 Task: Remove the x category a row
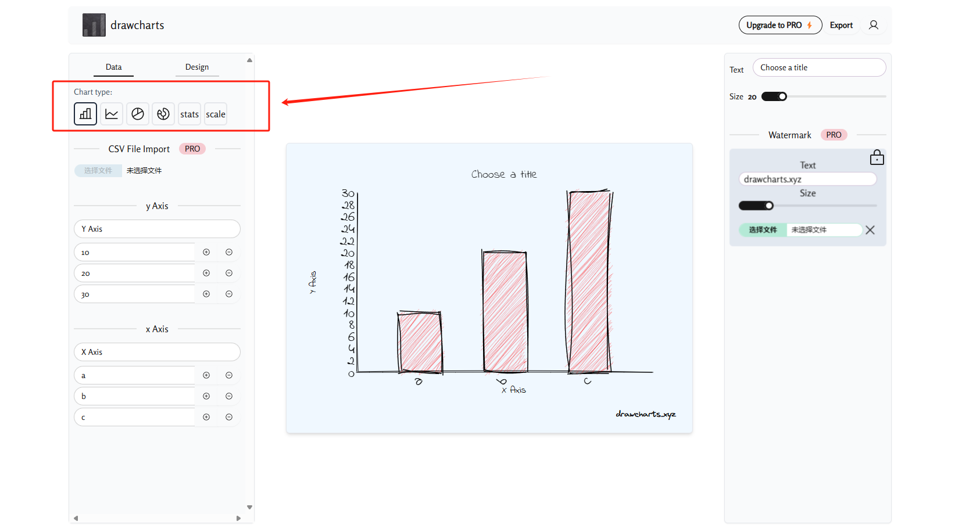click(x=229, y=375)
